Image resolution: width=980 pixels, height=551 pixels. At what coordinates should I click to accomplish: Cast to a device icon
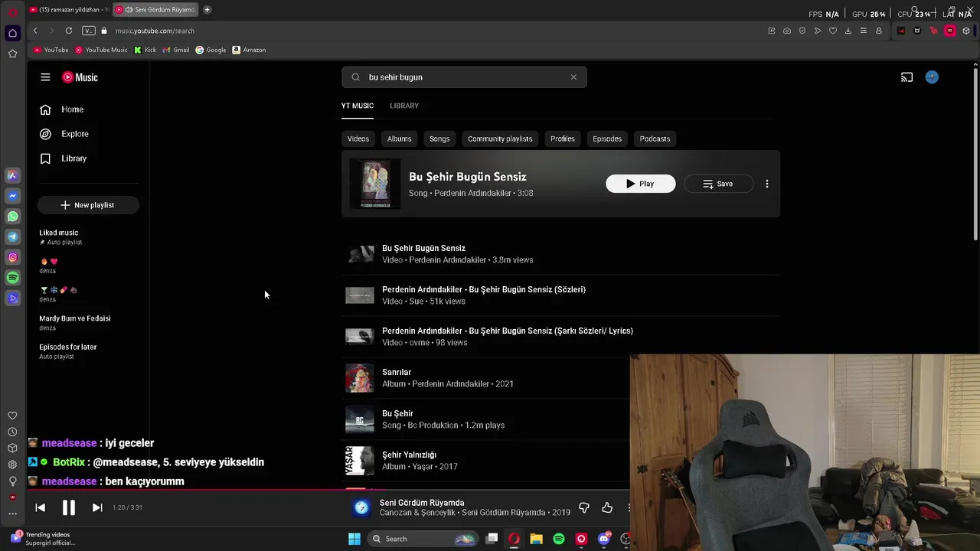906,77
